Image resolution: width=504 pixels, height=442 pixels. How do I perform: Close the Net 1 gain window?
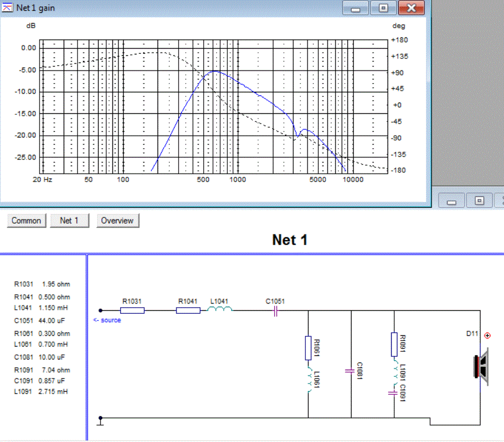[412, 8]
